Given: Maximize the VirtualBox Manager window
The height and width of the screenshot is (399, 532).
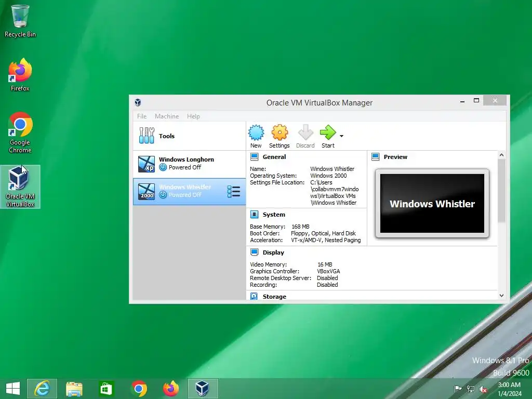Looking at the screenshot, I should point(476,101).
